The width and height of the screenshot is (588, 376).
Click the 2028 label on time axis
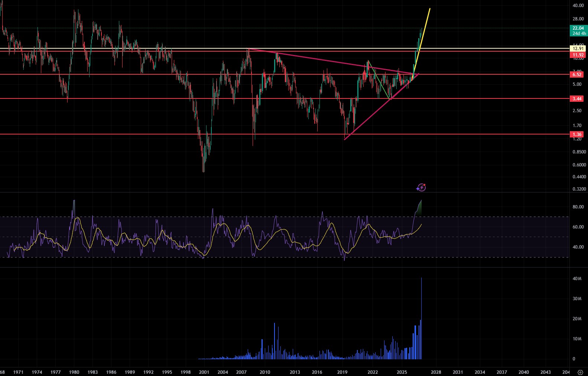[x=436, y=372]
